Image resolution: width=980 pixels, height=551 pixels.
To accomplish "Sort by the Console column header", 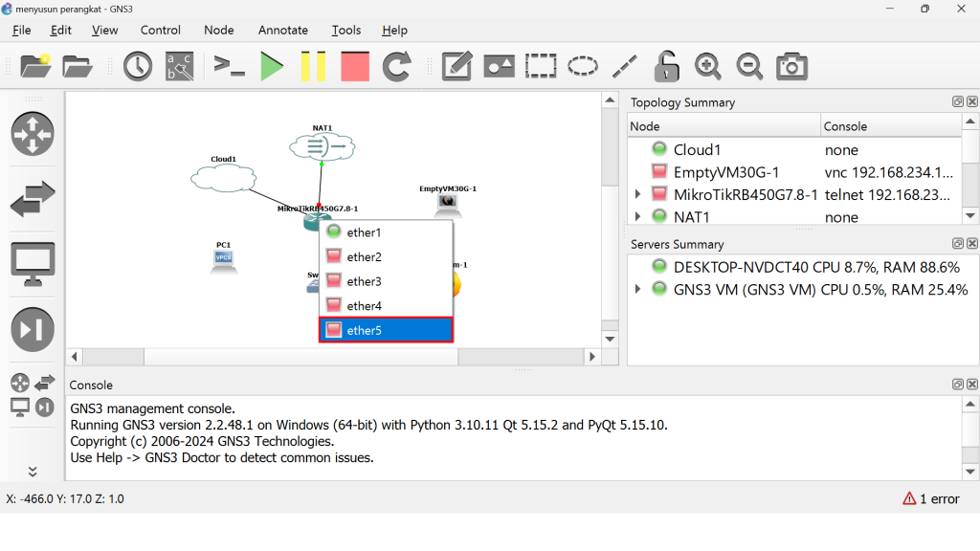I will 890,126.
